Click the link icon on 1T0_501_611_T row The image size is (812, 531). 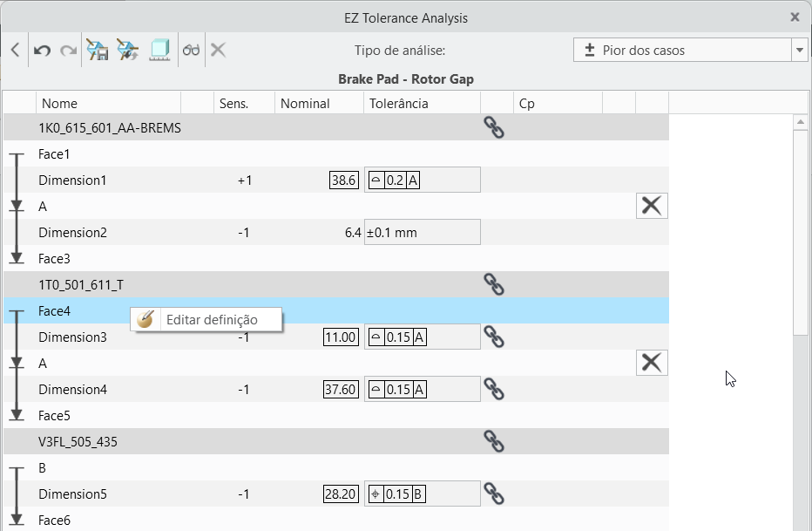(x=494, y=284)
